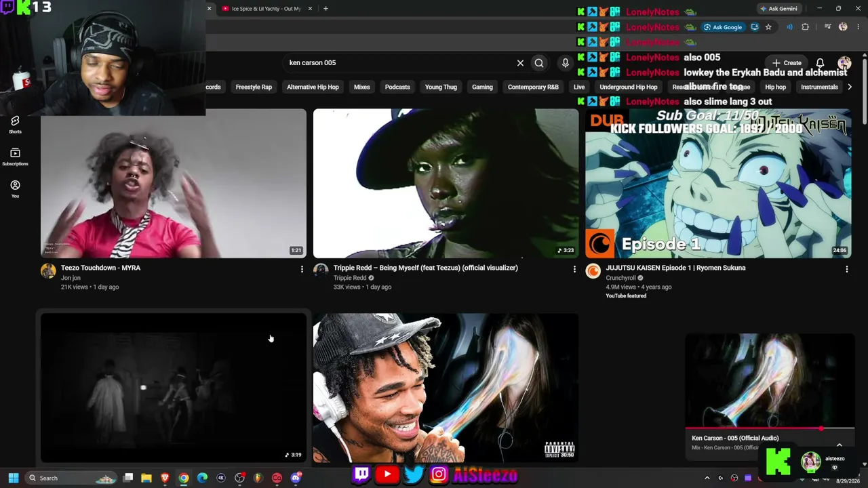Open Chrome extensions puzzle icon
868x488 pixels.
tap(805, 27)
